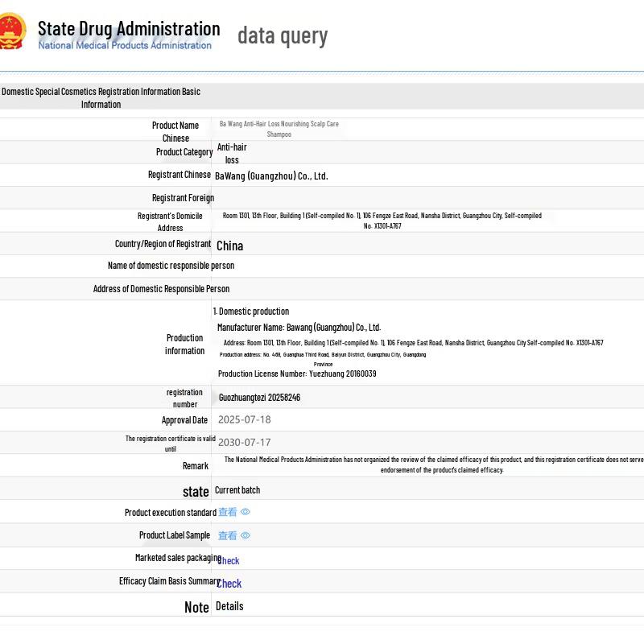This screenshot has width=644, height=644.
Task: Select the approval date 2025-07-18
Action: pyautogui.click(x=245, y=419)
